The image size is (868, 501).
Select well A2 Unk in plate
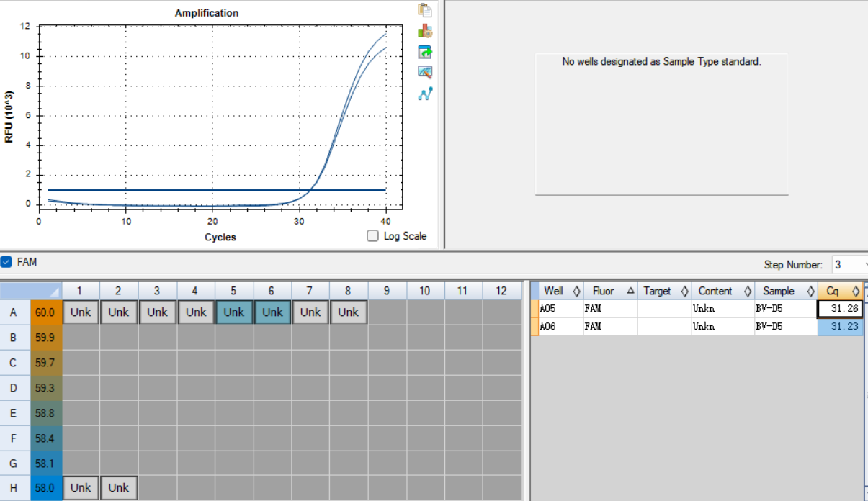(119, 312)
